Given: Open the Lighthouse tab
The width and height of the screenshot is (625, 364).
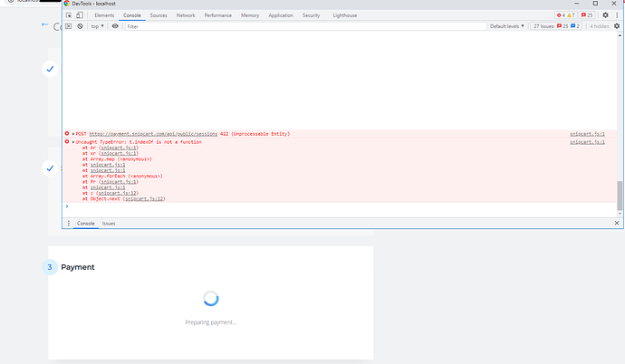Looking at the screenshot, I should point(345,15).
